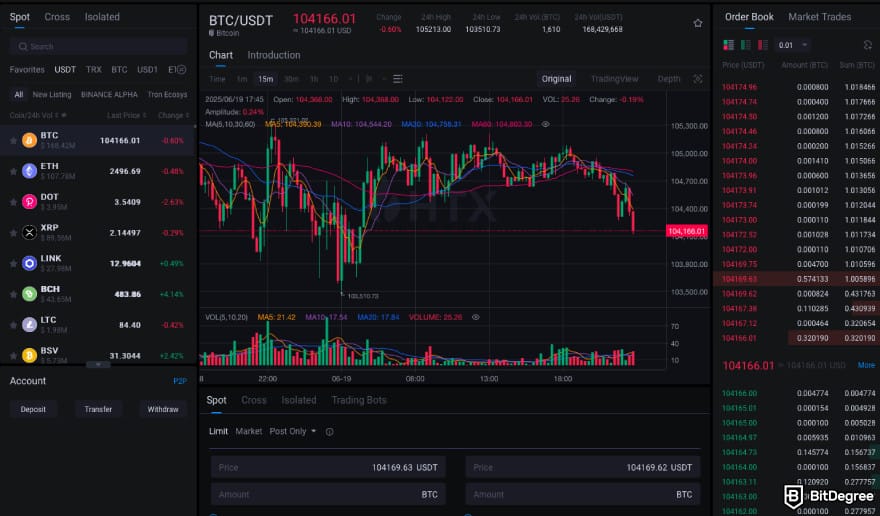Select Market order type
Viewport: 880px width, 516px height.
click(x=249, y=431)
